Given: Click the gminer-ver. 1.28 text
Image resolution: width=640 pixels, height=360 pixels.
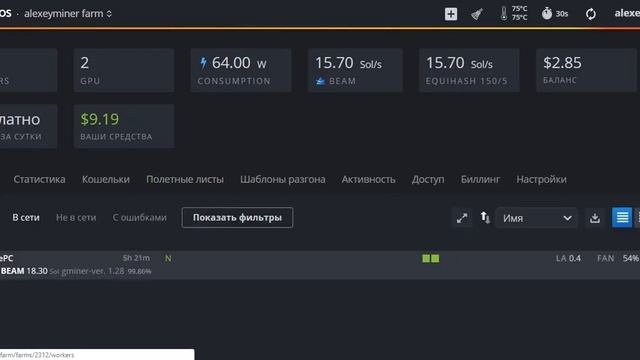Looking at the screenshot, I should click(93, 271).
